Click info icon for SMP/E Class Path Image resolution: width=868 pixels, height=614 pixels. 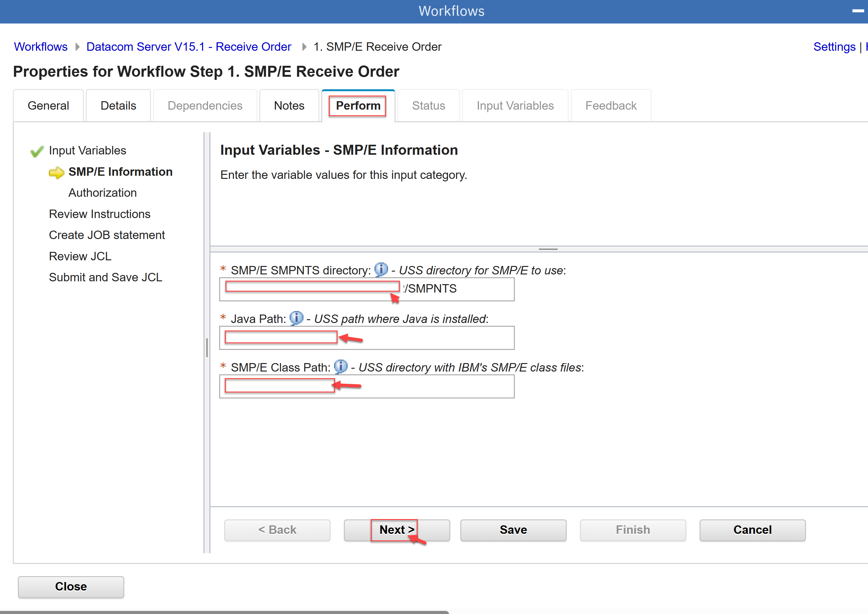[340, 367]
